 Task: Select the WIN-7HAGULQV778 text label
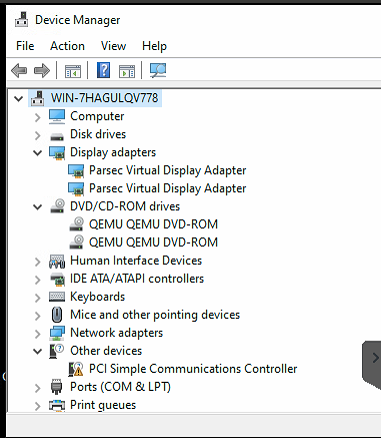click(x=104, y=98)
